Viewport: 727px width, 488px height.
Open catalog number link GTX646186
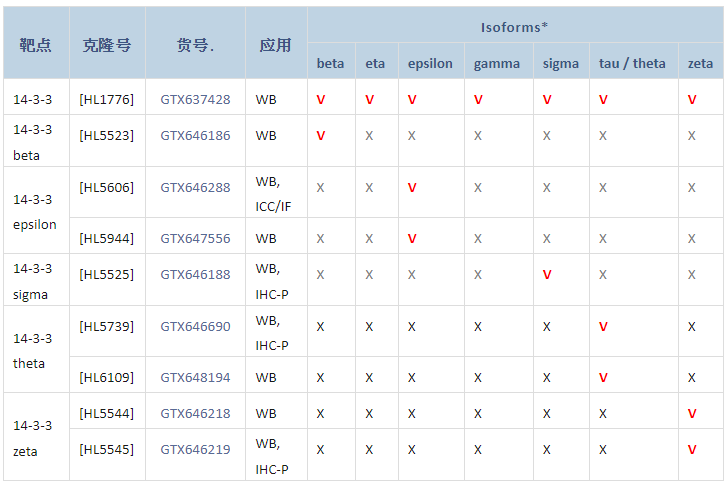tap(195, 136)
